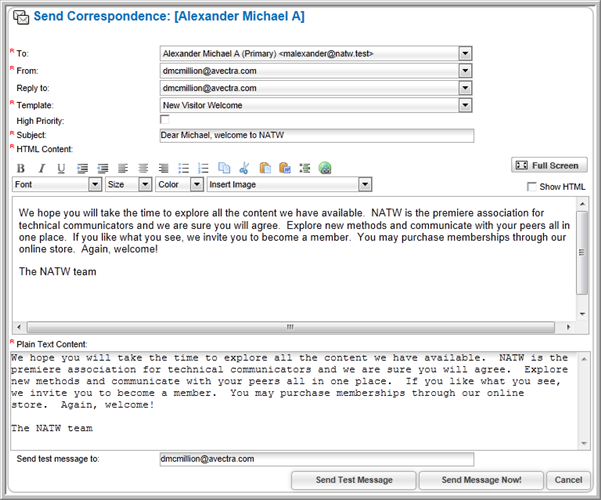The height and width of the screenshot is (500, 601).
Task: Click the Cut scissors icon
Action: [244, 168]
